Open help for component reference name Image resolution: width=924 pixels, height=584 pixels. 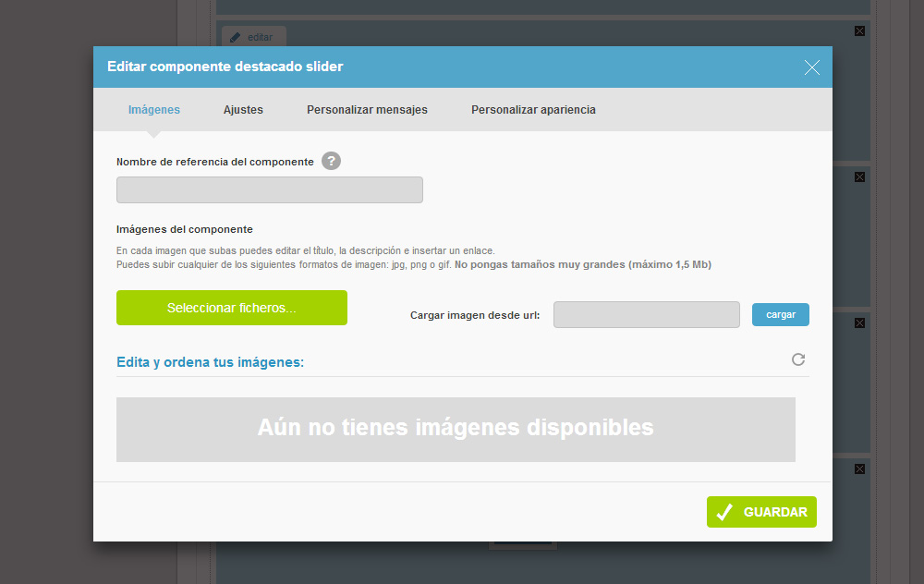point(331,161)
